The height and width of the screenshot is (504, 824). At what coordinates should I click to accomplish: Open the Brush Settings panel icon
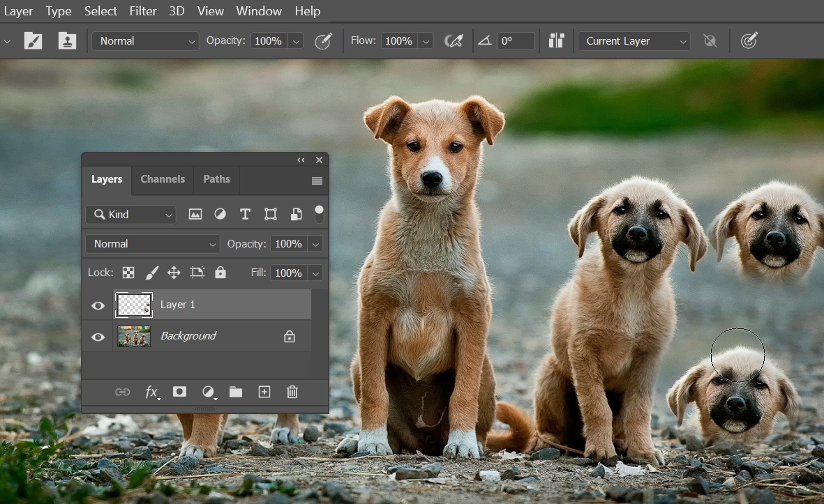[33, 41]
